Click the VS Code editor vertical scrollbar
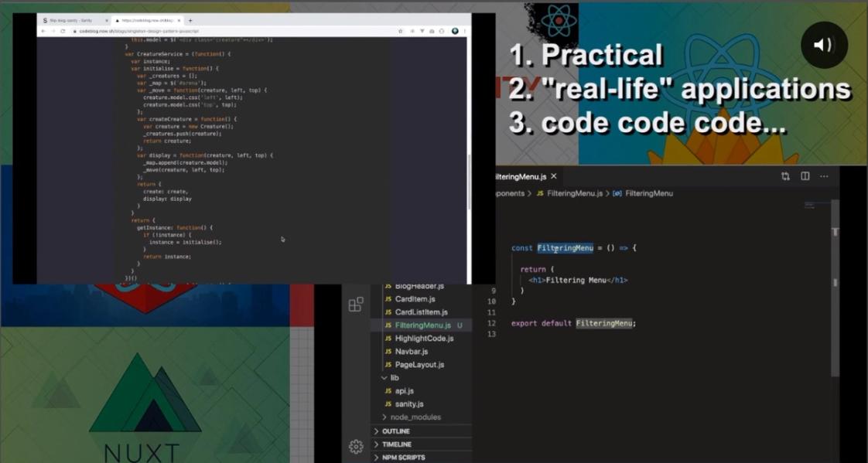 coord(835,288)
